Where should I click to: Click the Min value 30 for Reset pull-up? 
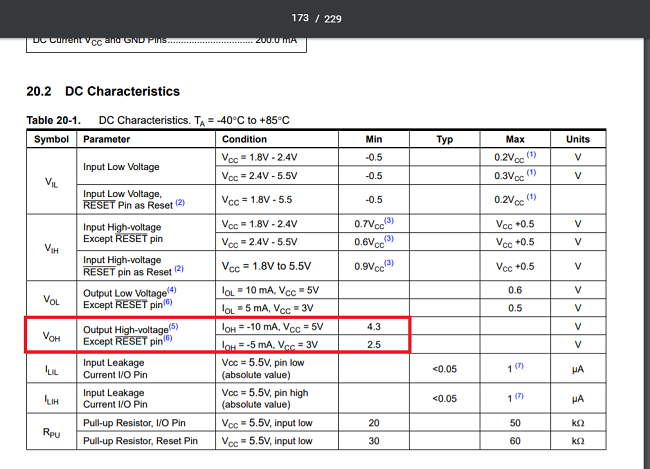tap(374, 441)
